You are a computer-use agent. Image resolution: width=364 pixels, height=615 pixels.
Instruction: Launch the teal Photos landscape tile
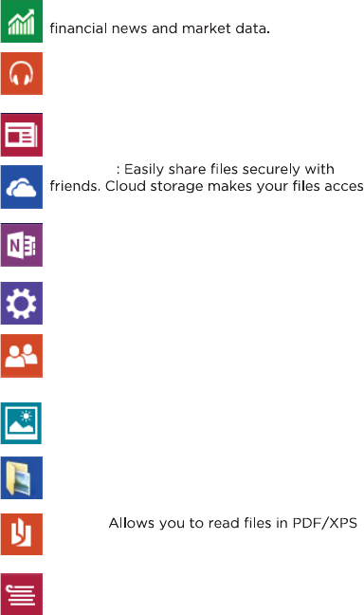(21, 423)
